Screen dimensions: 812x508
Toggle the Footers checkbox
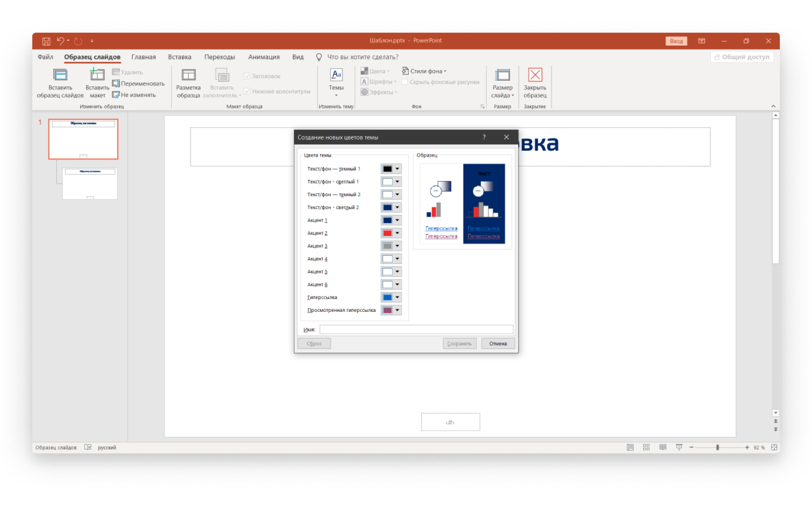pos(247,91)
